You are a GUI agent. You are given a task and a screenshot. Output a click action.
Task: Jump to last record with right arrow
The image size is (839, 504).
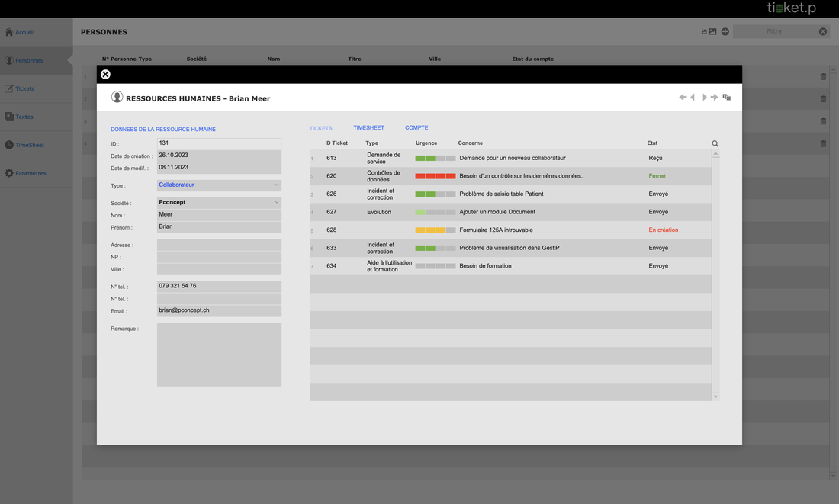715,98
